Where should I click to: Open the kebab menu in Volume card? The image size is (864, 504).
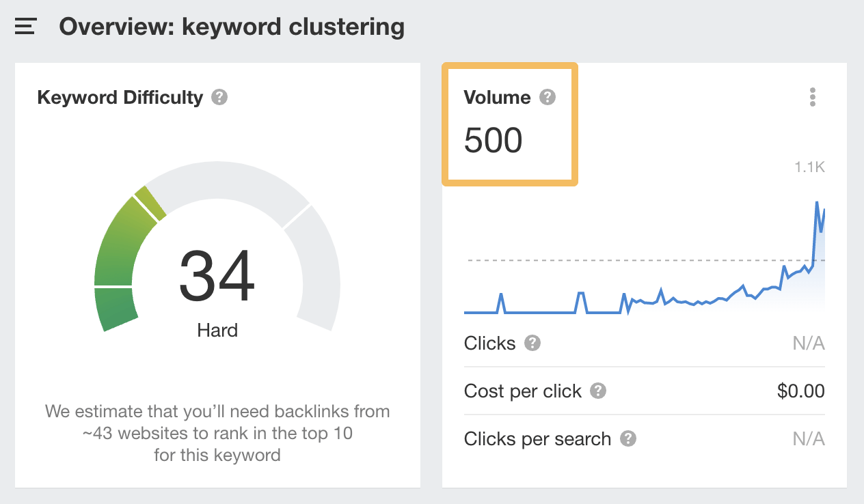click(x=813, y=97)
